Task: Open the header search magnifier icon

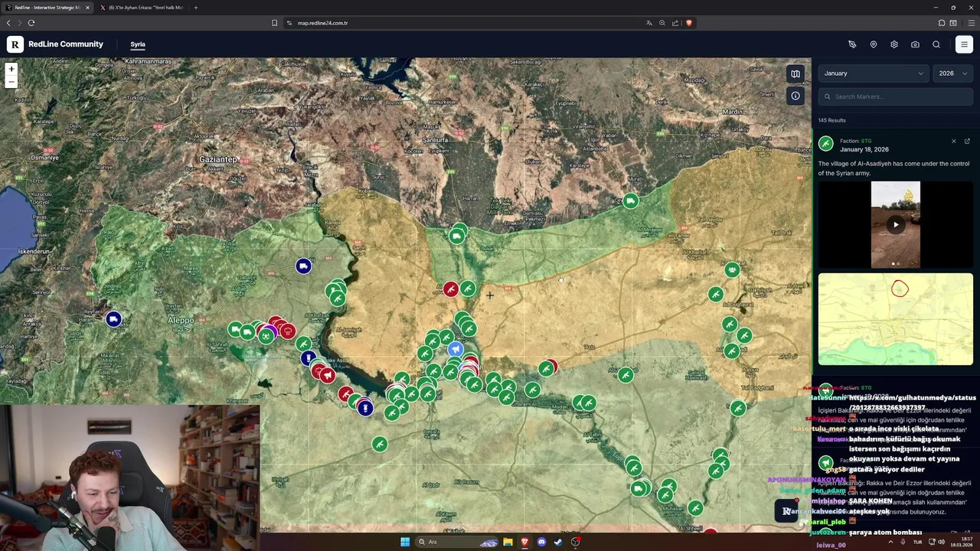Action: pos(936,44)
